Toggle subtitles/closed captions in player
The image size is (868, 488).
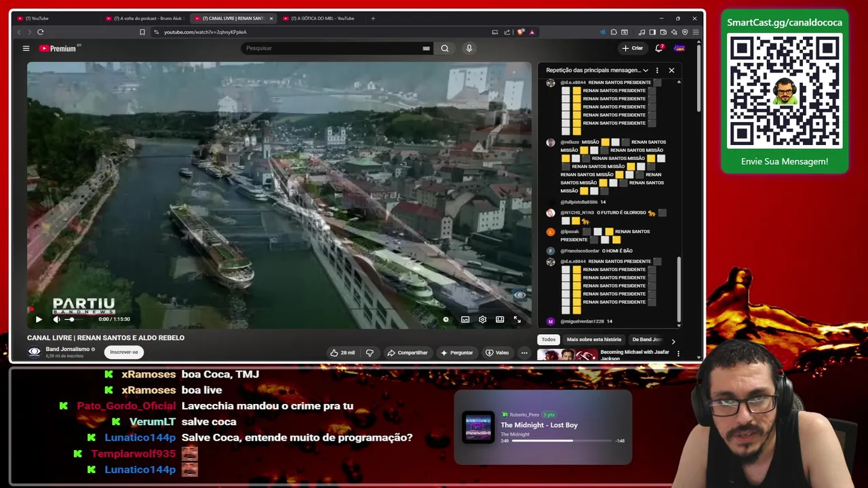[x=465, y=319]
